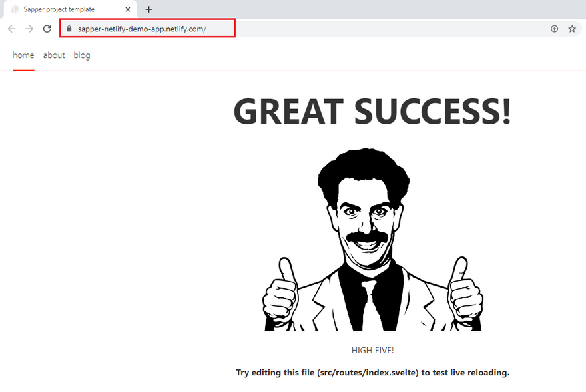Navigate to the blog link

82,55
